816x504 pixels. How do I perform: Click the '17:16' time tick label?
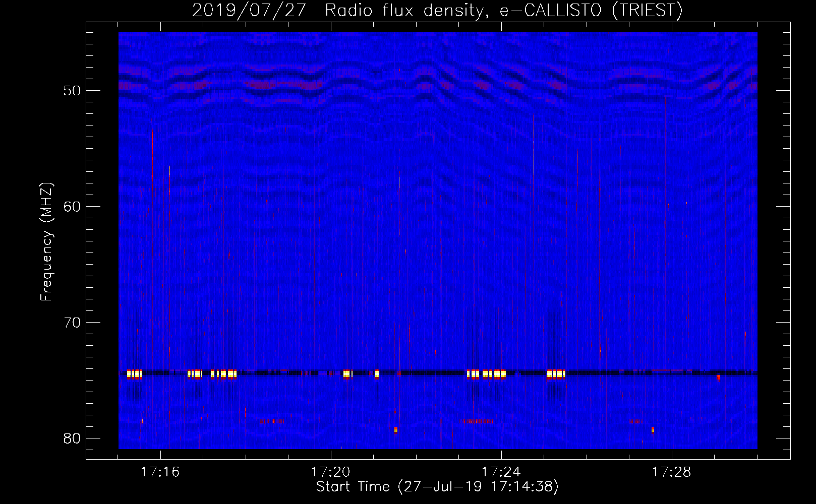160,472
